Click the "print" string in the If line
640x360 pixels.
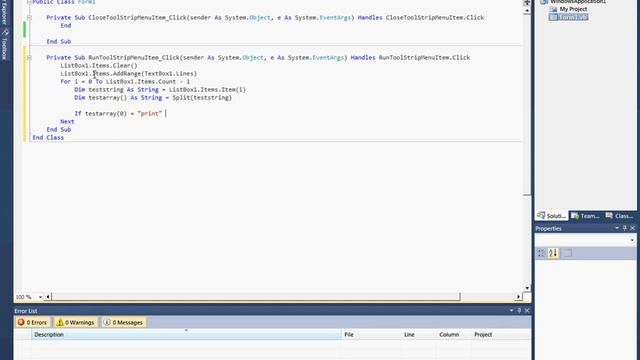tap(150, 113)
